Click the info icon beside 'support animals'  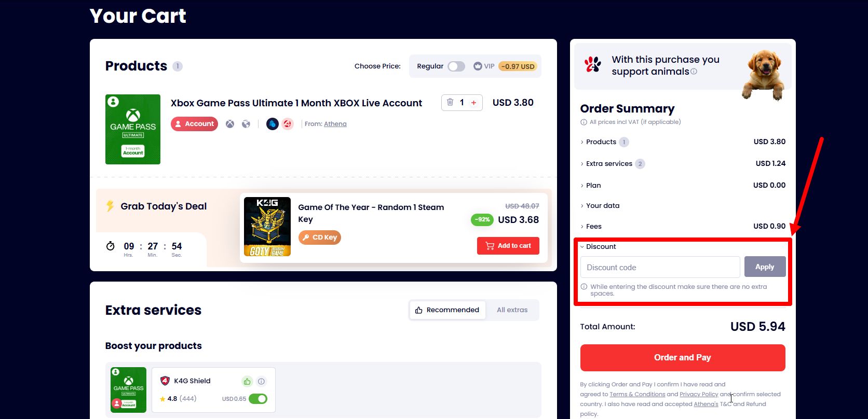(694, 72)
